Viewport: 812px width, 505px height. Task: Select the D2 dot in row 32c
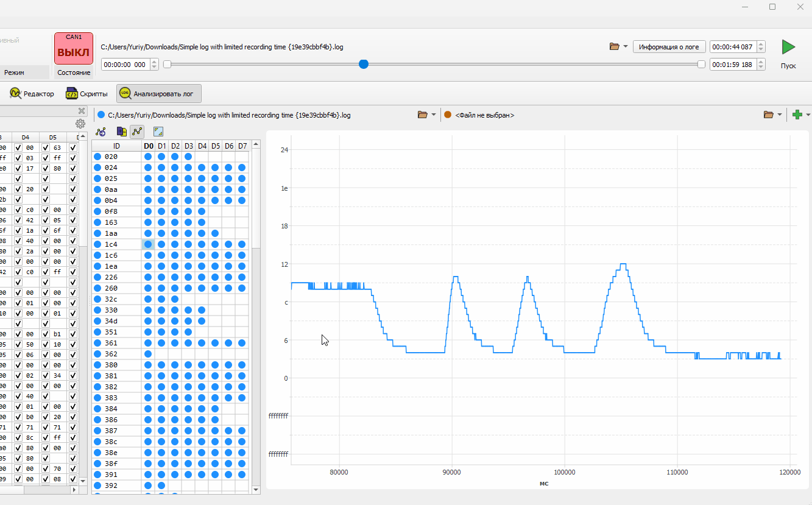(x=175, y=299)
